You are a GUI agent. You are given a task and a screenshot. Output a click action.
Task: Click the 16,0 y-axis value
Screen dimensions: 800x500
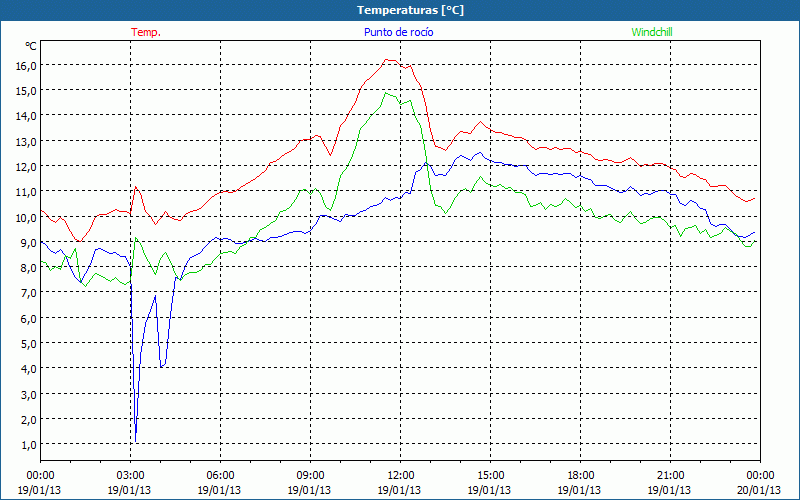pyautogui.click(x=26, y=65)
